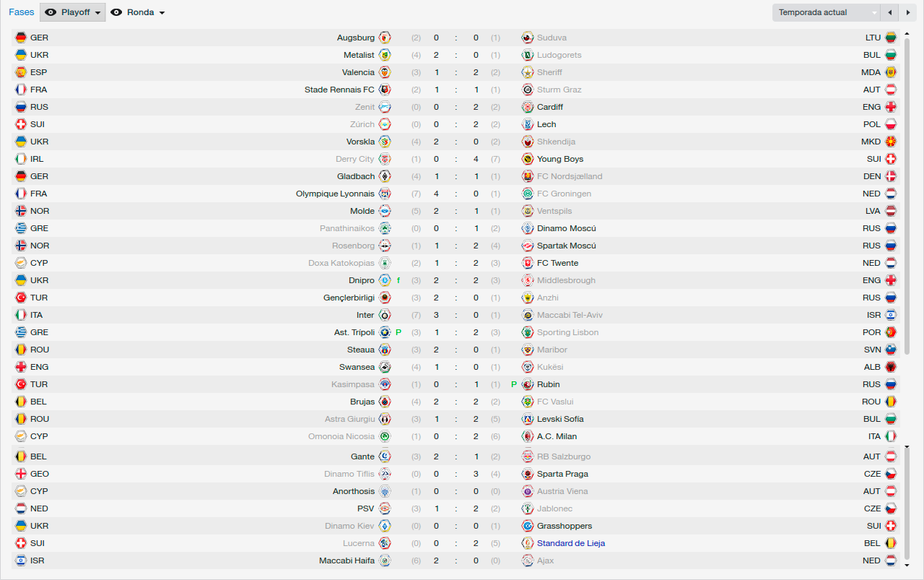This screenshot has height=580, width=924.
Task: Click the Inter club crest
Action: pos(385,315)
